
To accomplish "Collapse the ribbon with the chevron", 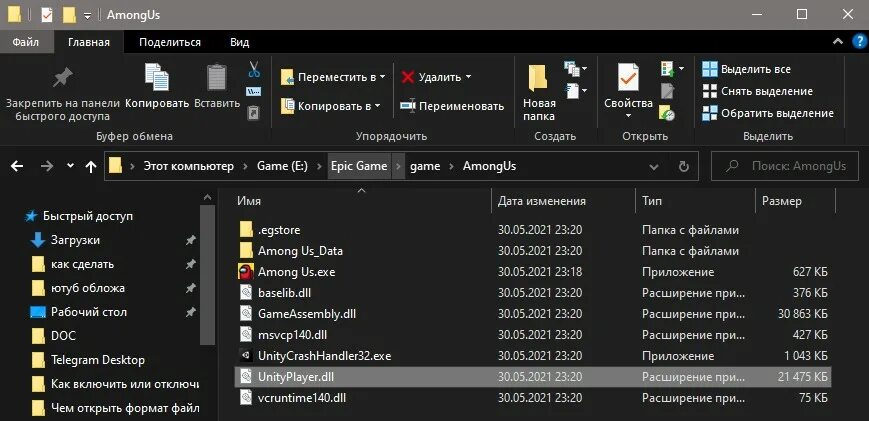I will (x=837, y=42).
